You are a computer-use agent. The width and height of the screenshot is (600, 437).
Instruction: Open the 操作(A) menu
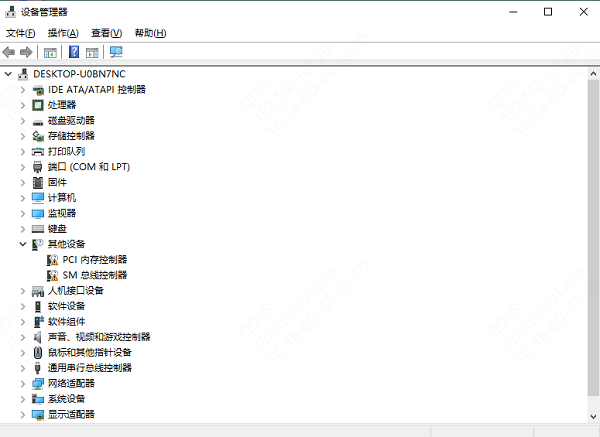coord(63,33)
